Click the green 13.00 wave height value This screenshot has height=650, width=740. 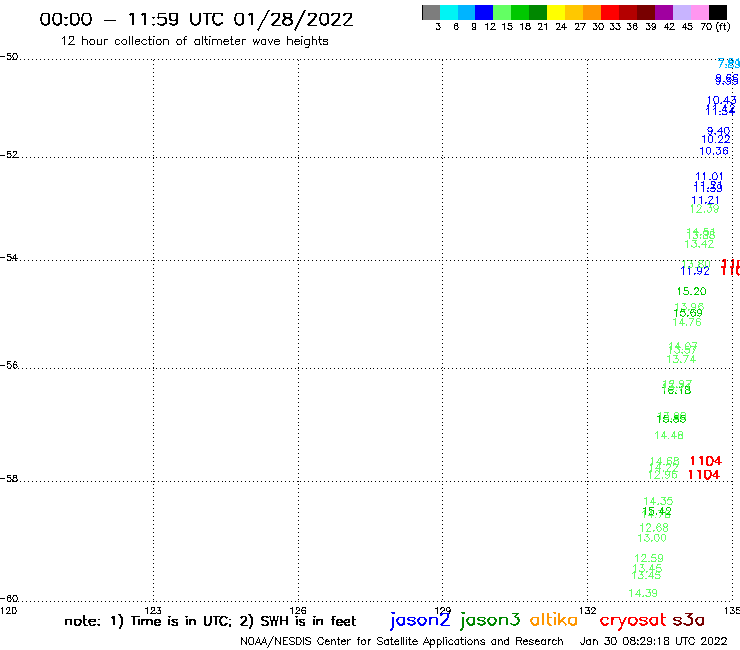point(652,538)
